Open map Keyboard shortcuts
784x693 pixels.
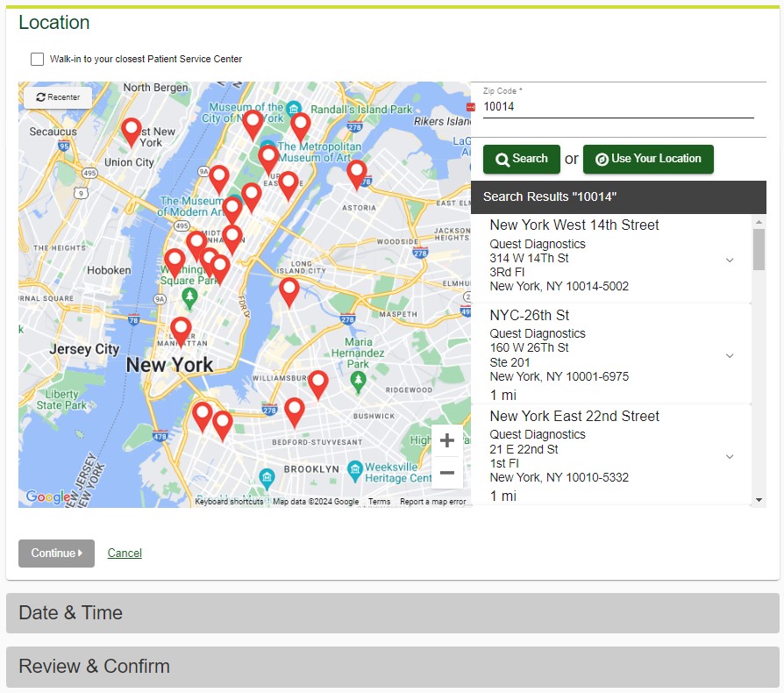click(x=229, y=502)
